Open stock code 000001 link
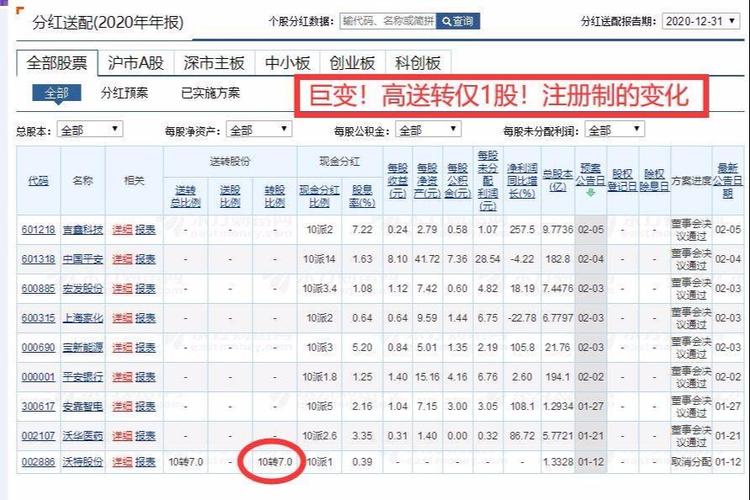 38,377
